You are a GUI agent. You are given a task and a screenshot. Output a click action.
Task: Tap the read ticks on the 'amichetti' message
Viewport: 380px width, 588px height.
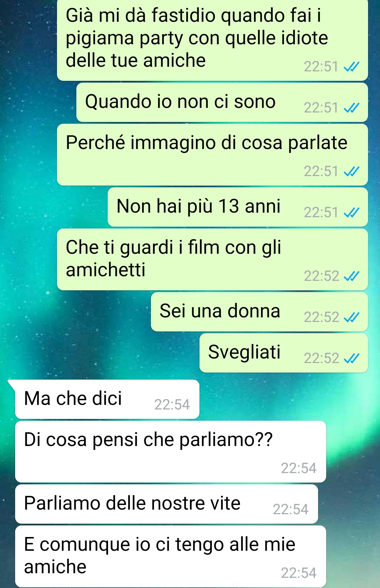[x=351, y=276]
